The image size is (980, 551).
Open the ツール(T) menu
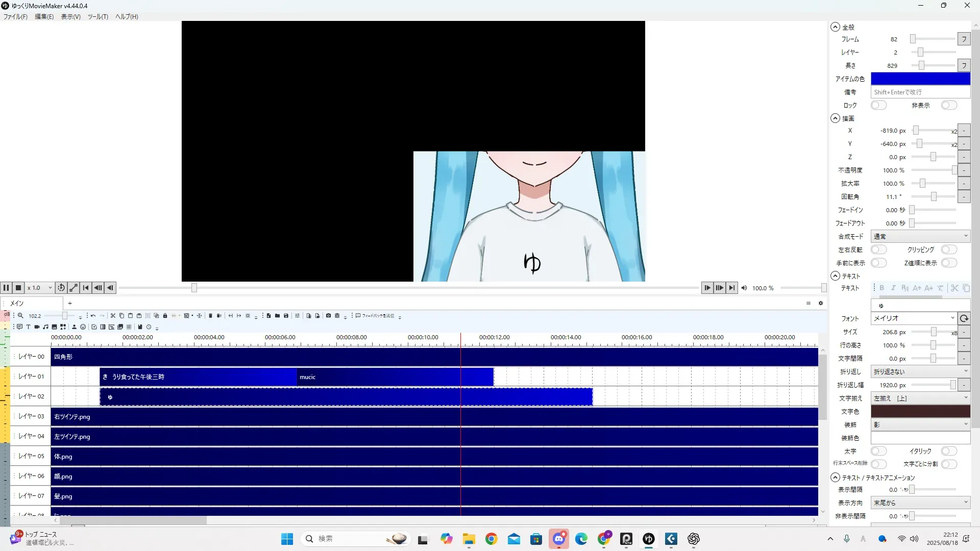point(97,16)
